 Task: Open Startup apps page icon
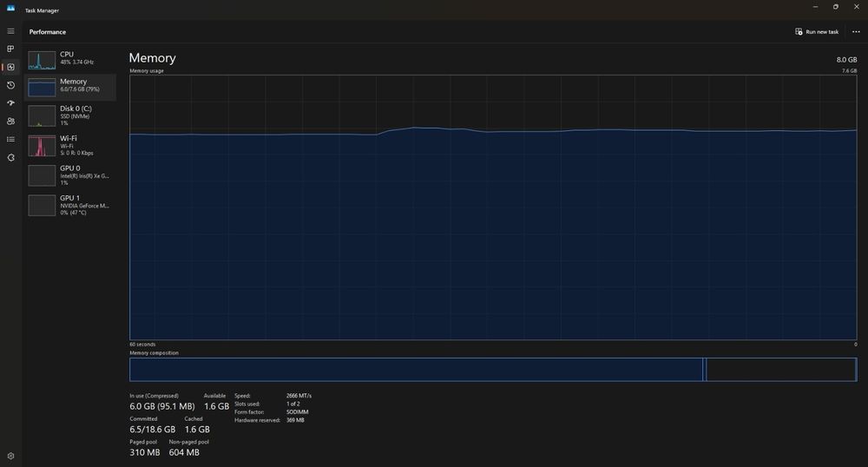10,103
